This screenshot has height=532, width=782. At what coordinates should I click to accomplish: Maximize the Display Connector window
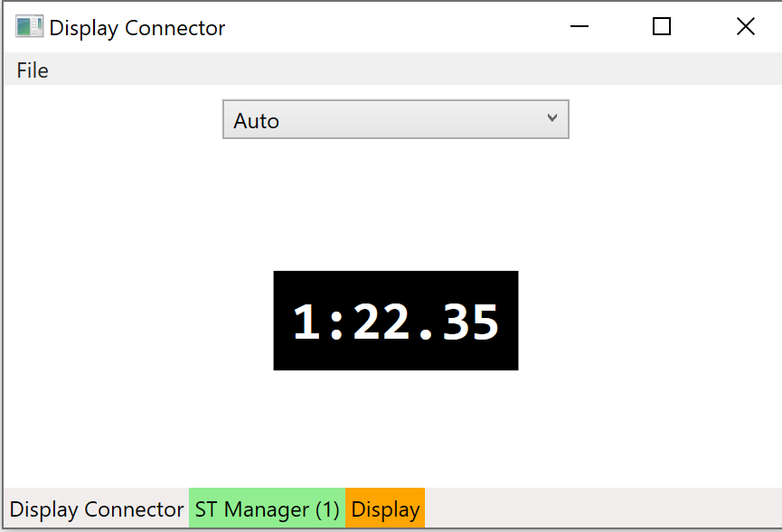click(x=661, y=26)
